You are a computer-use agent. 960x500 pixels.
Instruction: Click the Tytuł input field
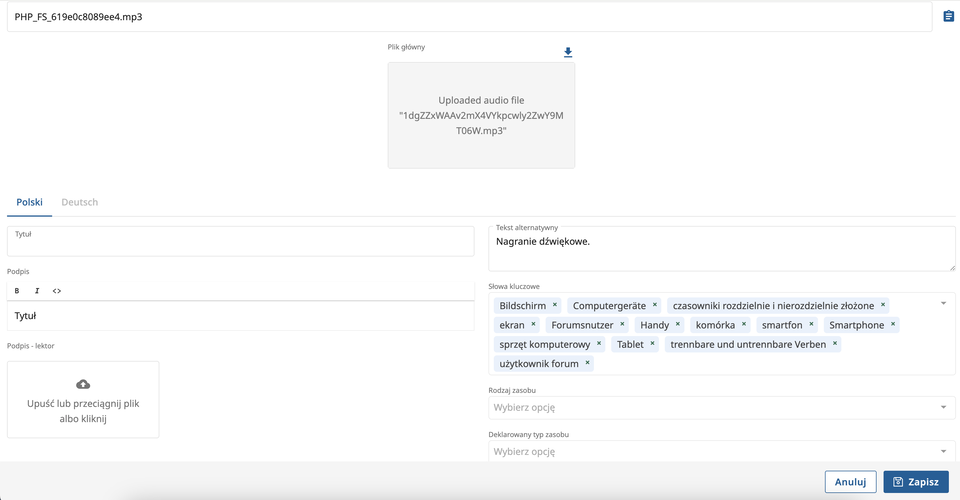tap(240, 244)
